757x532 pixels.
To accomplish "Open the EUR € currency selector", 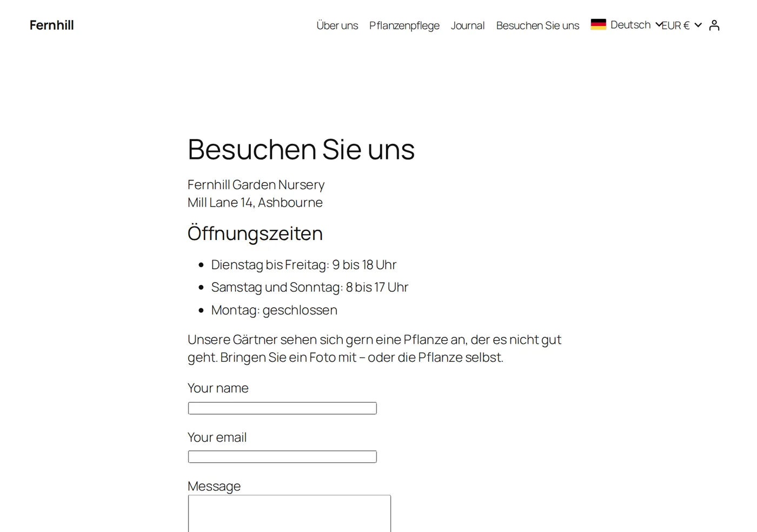I will click(682, 25).
